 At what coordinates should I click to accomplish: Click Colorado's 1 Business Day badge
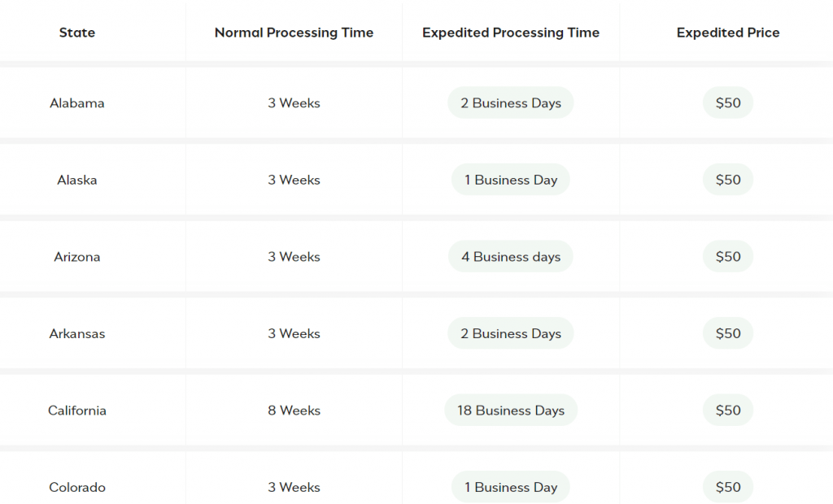(x=511, y=487)
